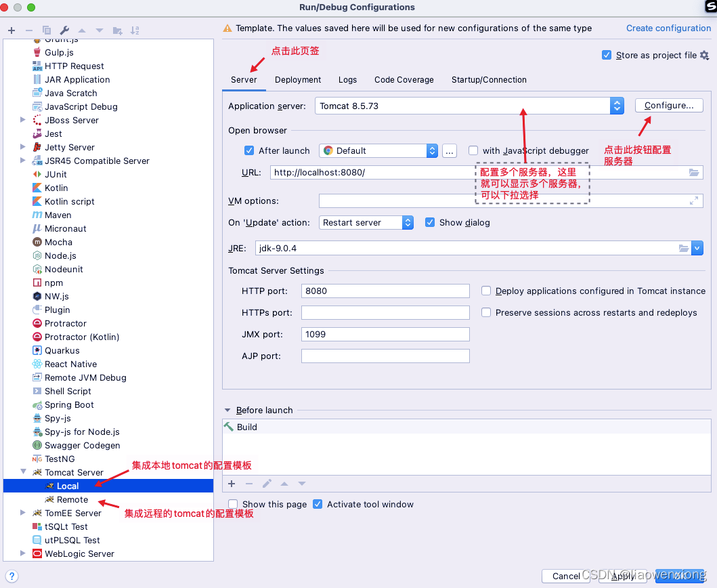Open the JRE dropdown arrow
The image size is (717, 588).
pyautogui.click(x=697, y=249)
